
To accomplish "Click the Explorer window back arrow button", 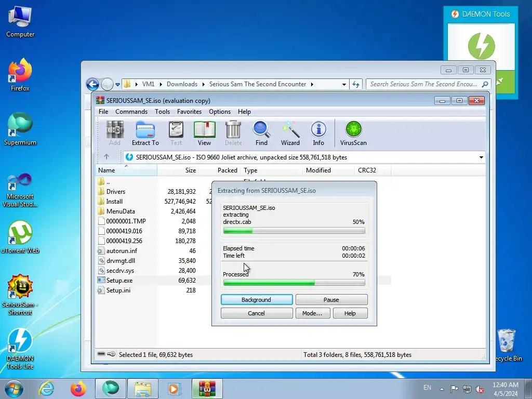I will tap(92, 84).
